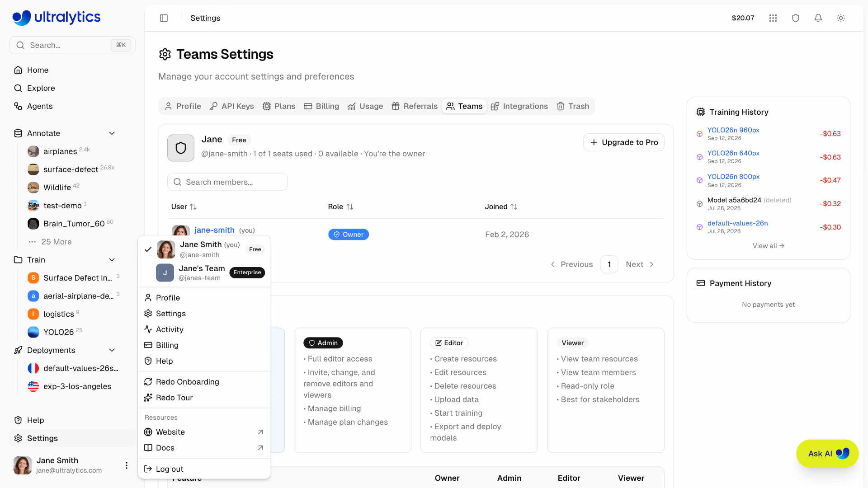Sort members by User column
Viewport: 868px width, 488px height.
pyautogui.click(x=184, y=206)
